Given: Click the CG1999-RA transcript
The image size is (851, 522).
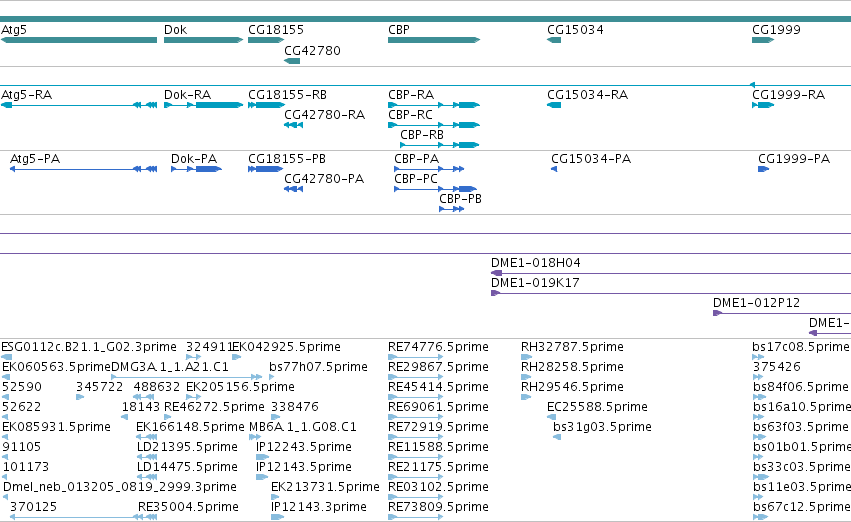Looking at the screenshot, I should coord(763,105).
